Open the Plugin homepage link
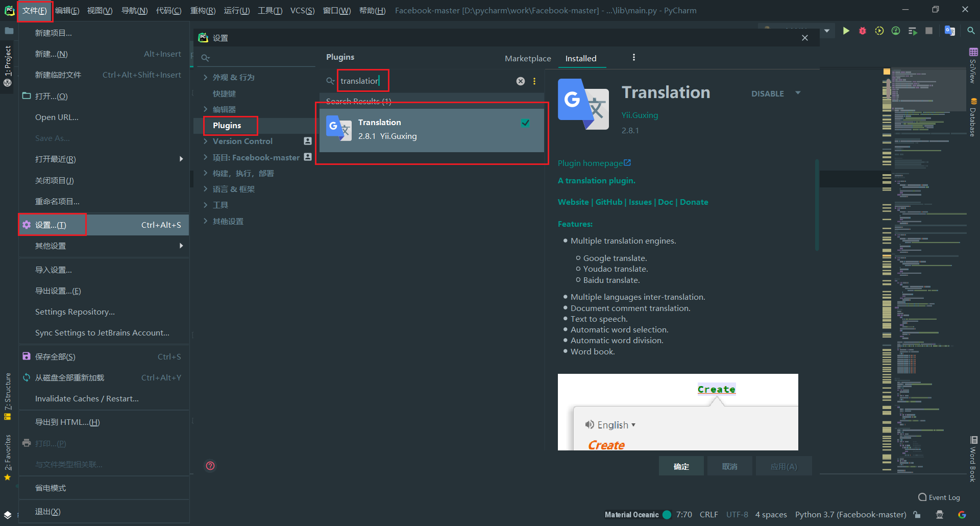 (x=594, y=163)
